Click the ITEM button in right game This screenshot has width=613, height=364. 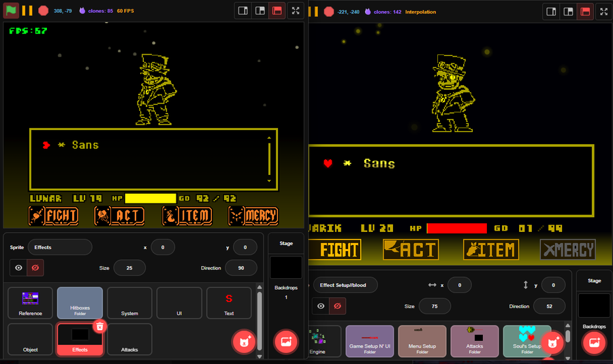click(491, 250)
